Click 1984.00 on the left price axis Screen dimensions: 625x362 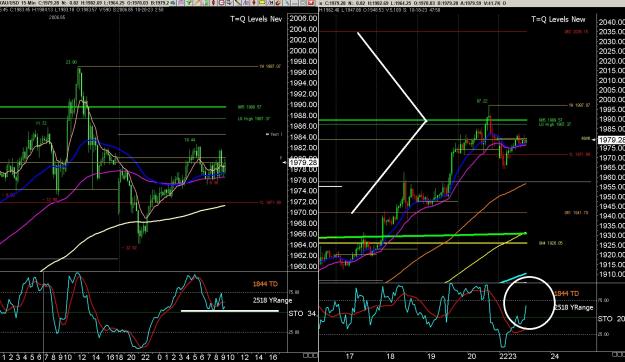pos(303,137)
